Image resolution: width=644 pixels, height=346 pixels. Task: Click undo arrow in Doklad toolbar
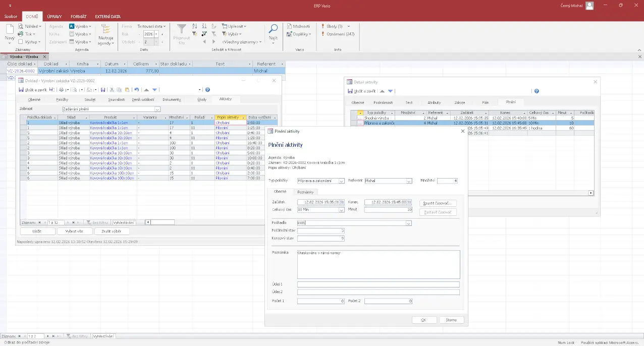point(136,90)
